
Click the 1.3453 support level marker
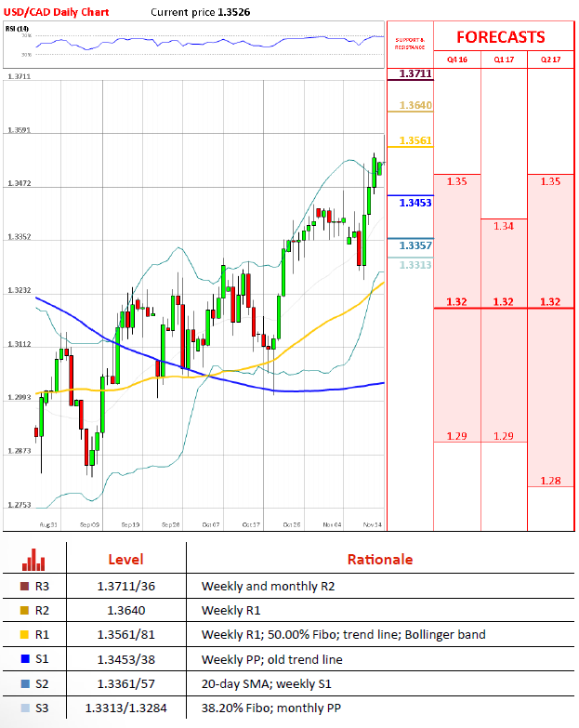click(415, 203)
